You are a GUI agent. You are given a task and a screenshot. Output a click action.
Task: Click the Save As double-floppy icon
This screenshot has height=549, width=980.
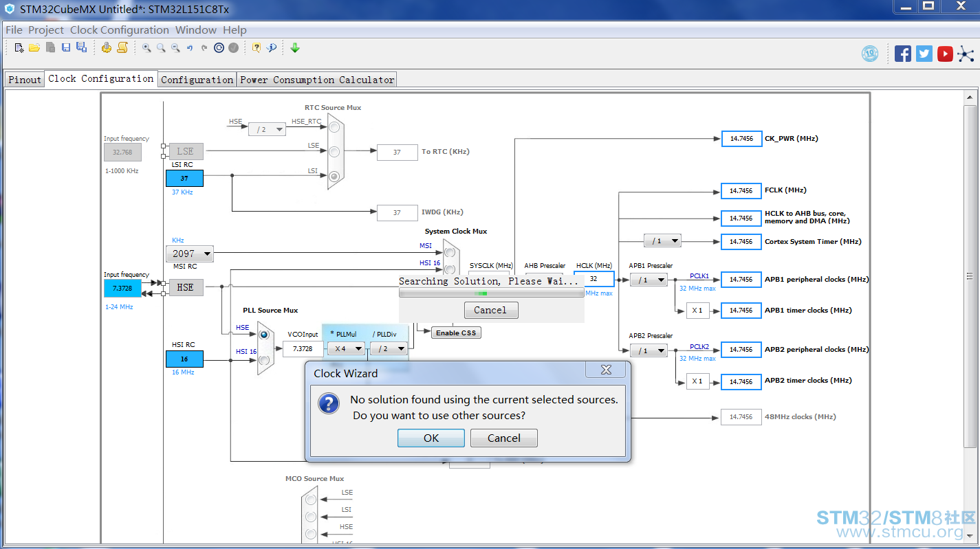coord(81,47)
